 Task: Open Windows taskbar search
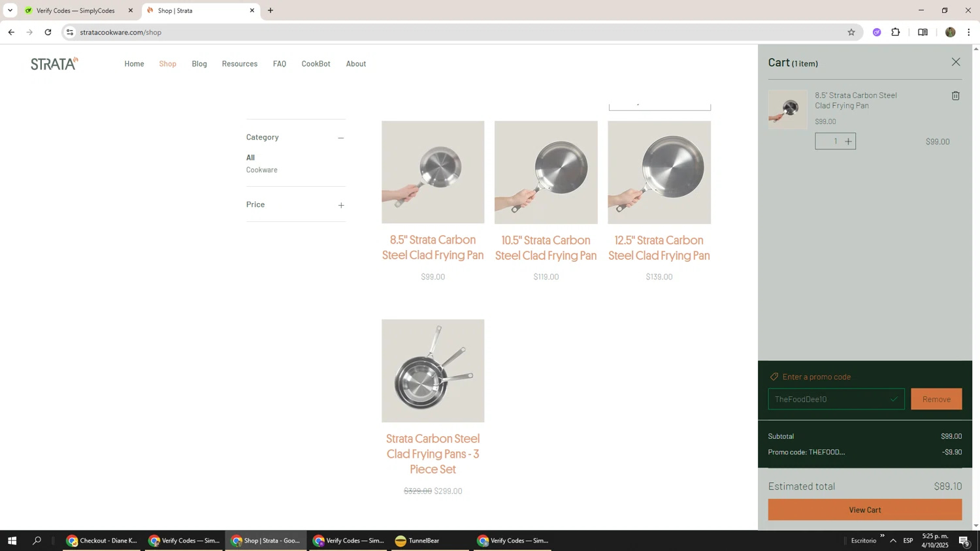coord(37,541)
